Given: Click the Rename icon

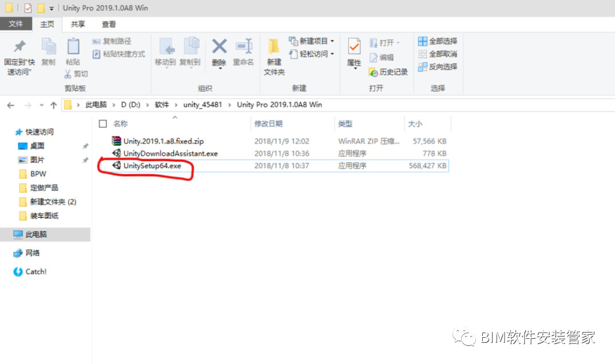Looking at the screenshot, I should [244, 47].
